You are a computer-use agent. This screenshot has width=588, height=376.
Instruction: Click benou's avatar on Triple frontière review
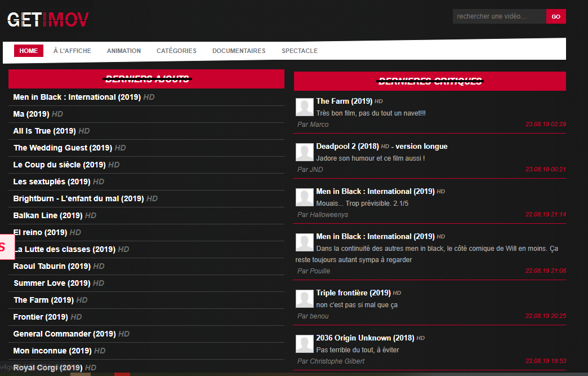(305, 299)
